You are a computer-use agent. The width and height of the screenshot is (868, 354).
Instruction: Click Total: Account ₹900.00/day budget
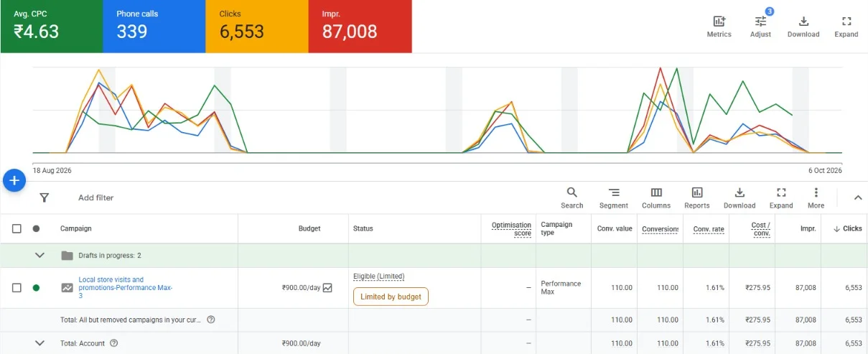[301, 343]
